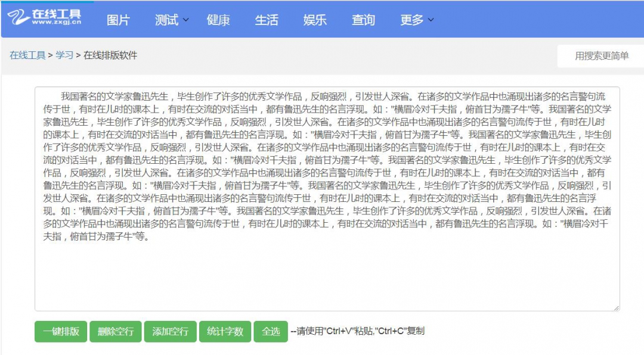The height and width of the screenshot is (355, 644).
Task: Select all text using the 全选 button
Action: [271, 332]
